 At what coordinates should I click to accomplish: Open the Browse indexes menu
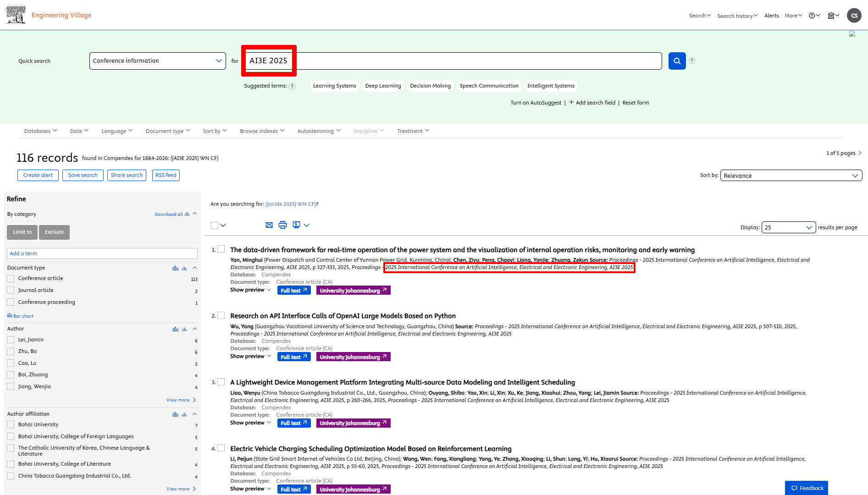pyautogui.click(x=262, y=131)
